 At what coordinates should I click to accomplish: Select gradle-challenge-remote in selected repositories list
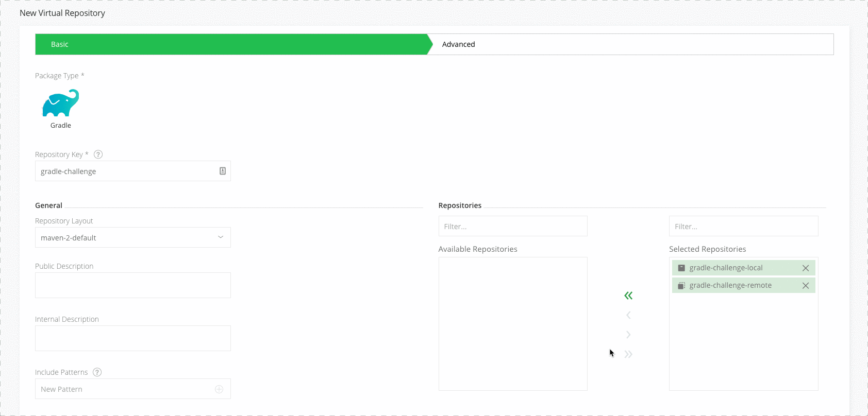[730, 286]
